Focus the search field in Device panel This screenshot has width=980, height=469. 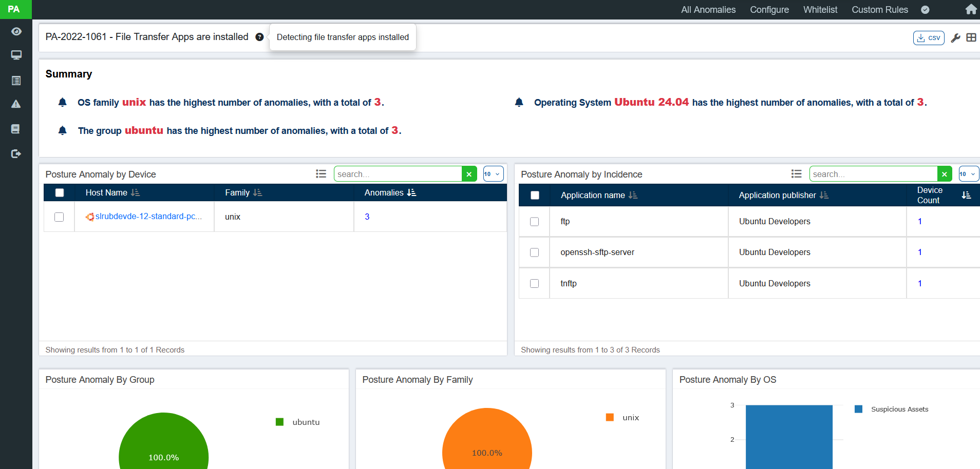click(x=398, y=174)
